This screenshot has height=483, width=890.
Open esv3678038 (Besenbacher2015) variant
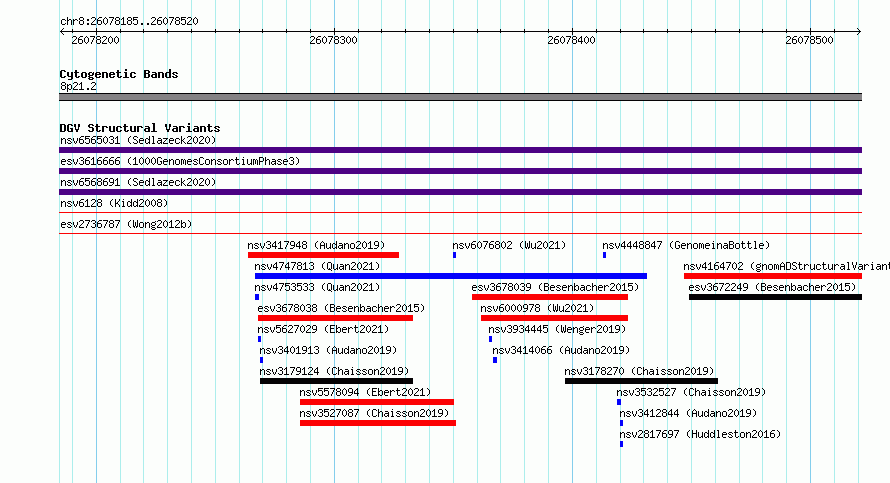pos(341,308)
